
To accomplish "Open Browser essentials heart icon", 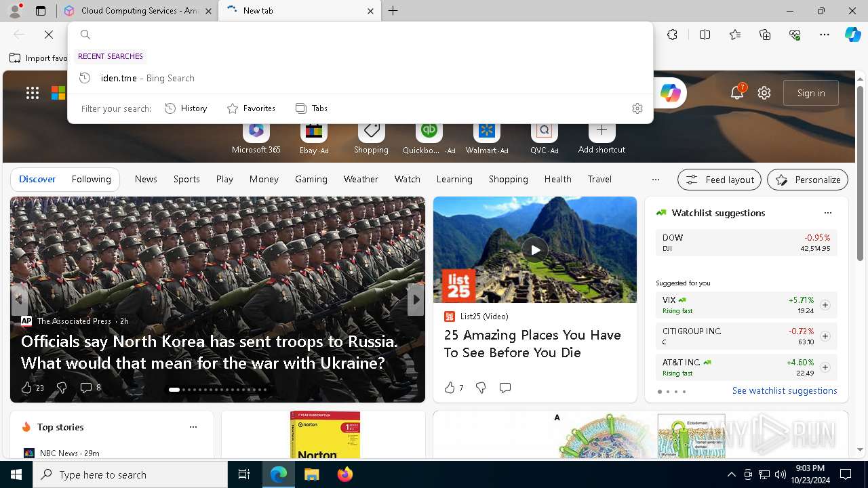I will 795,35.
